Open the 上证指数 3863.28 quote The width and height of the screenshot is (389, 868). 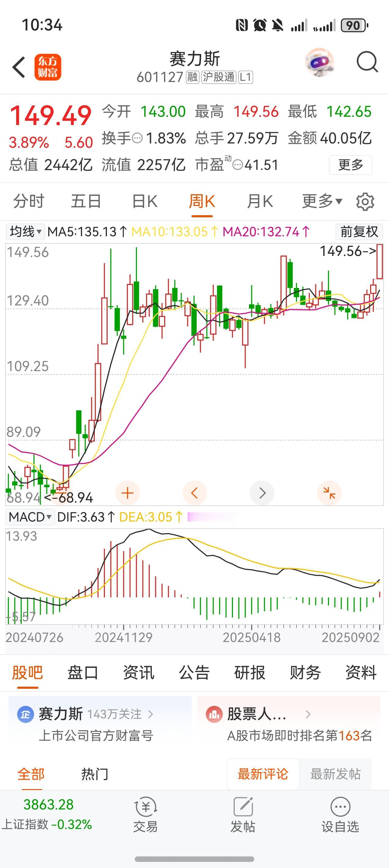tap(47, 814)
